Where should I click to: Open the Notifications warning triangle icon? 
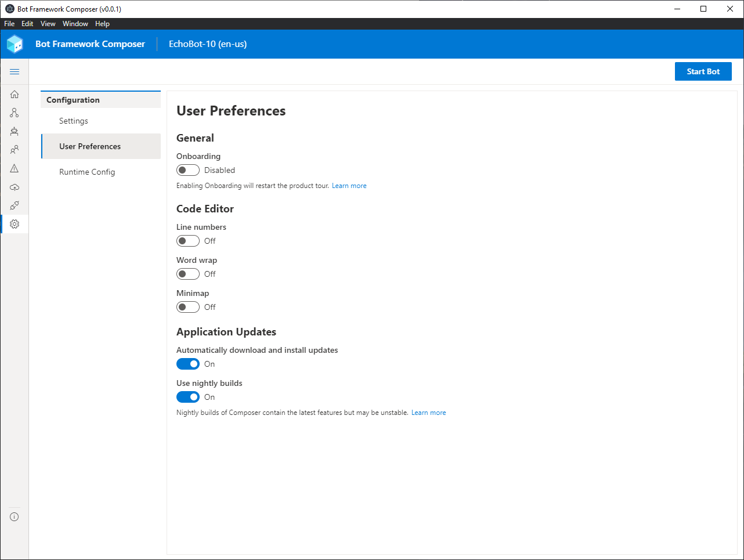15,168
